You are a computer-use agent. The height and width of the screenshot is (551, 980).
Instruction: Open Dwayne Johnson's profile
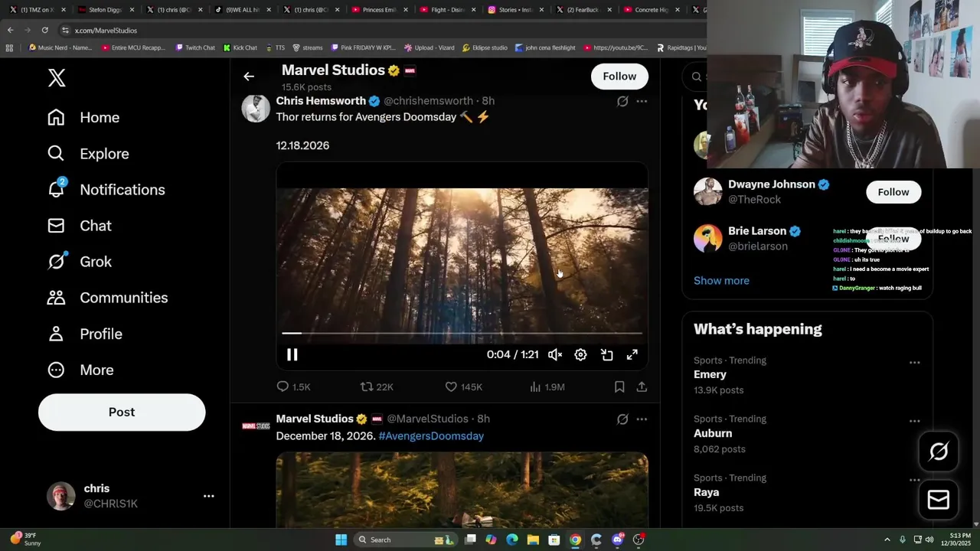click(x=772, y=184)
